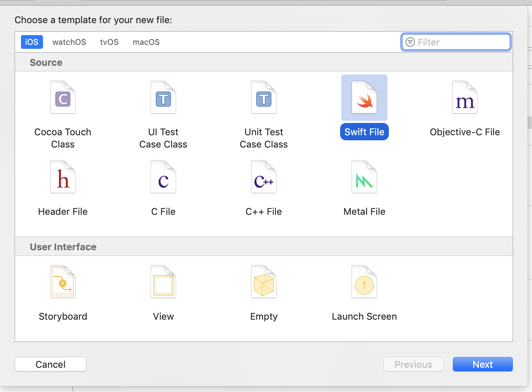Click the Next button
532x392 pixels.
coord(482,364)
